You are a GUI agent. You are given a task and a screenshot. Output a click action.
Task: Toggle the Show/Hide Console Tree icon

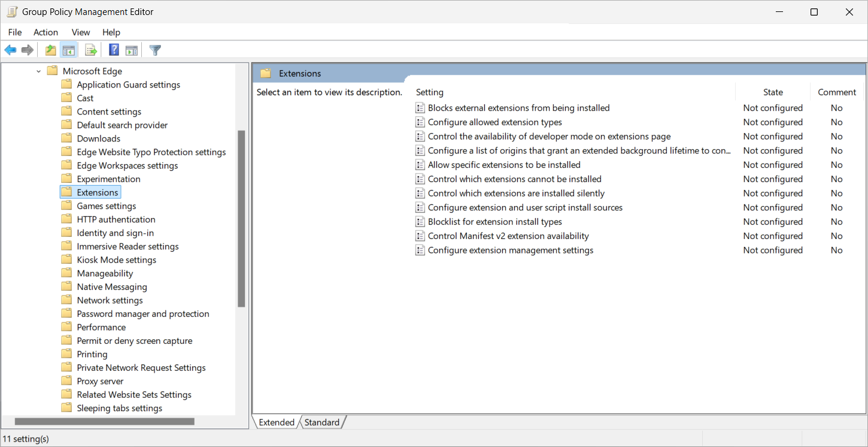[x=69, y=50]
